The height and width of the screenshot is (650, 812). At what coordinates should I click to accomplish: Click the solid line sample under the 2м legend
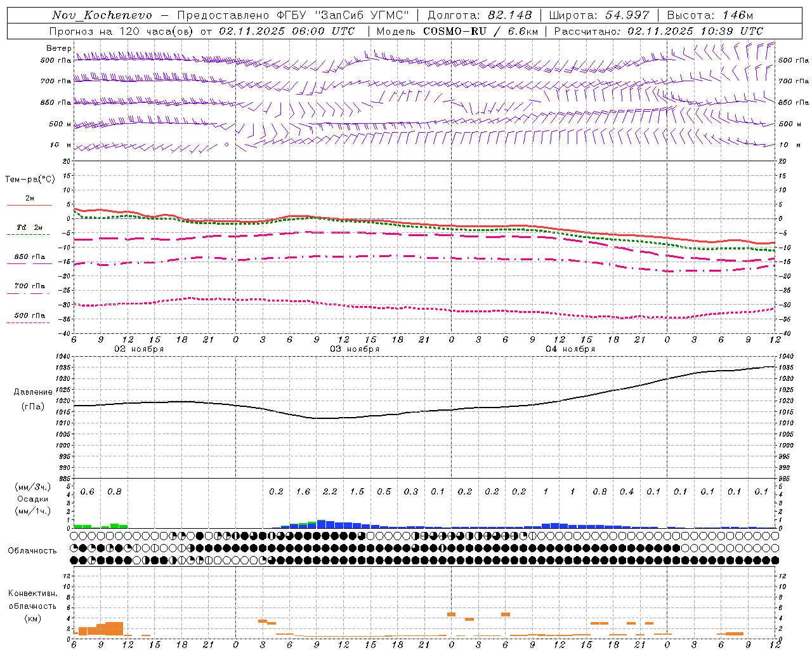tap(29, 205)
